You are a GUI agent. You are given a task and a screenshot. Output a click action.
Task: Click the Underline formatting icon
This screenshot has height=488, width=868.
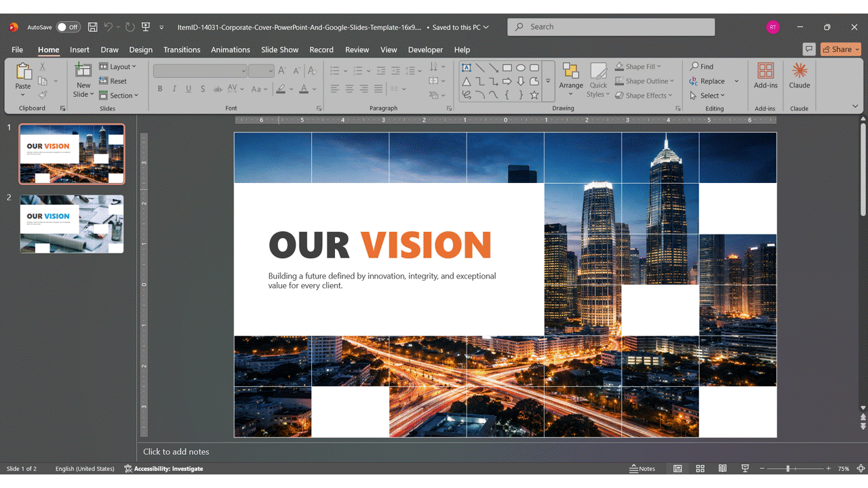[x=189, y=89]
